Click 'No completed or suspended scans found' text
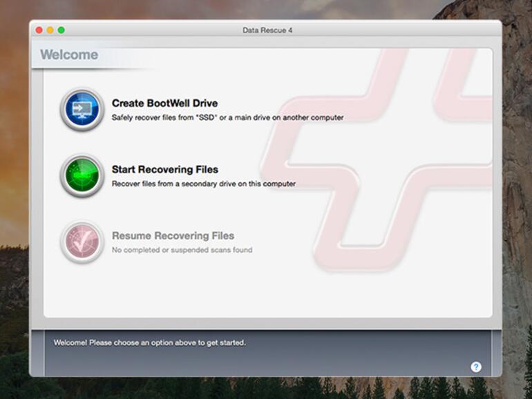This screenshot has width=532, height=399. point(182,250)
